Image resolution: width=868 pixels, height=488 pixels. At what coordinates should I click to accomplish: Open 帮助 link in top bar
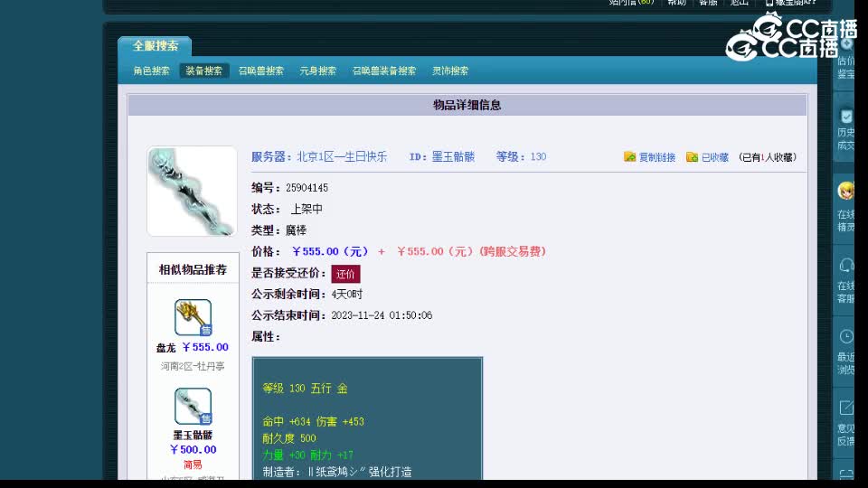pos(676,3)
